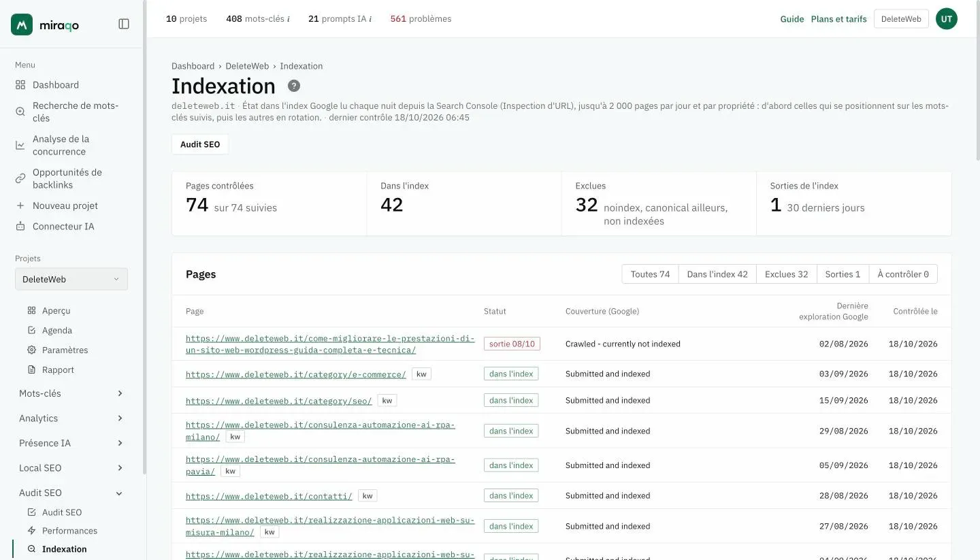Click the '02/08/2026' exploration date
980x560 pixels.
tap(844, 344)
